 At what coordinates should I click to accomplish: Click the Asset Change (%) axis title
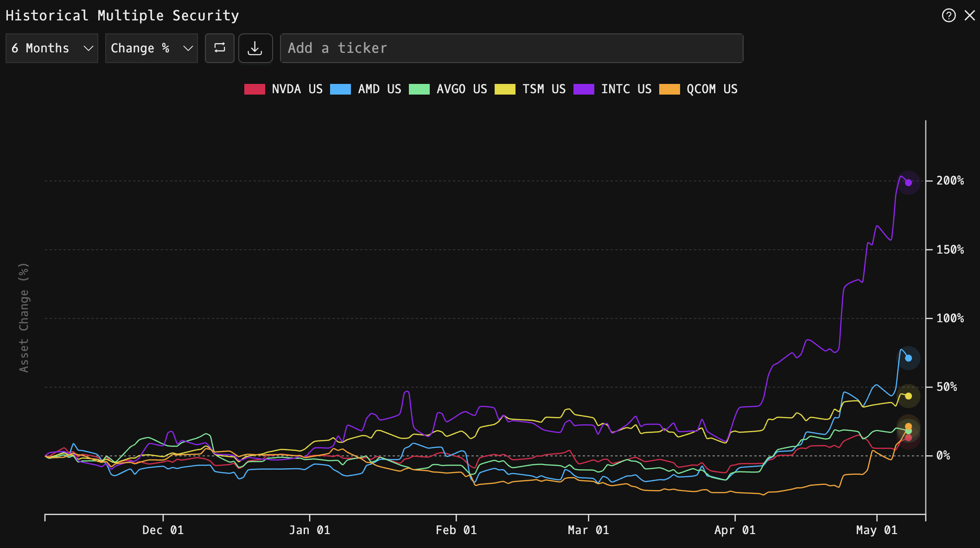(x=24, y=318)
